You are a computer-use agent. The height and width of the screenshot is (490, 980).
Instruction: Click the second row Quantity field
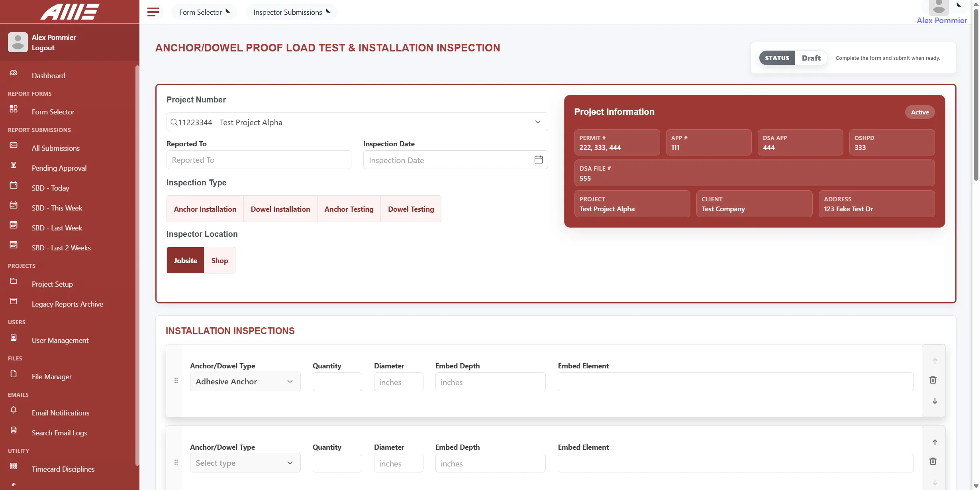click(337, 463)
